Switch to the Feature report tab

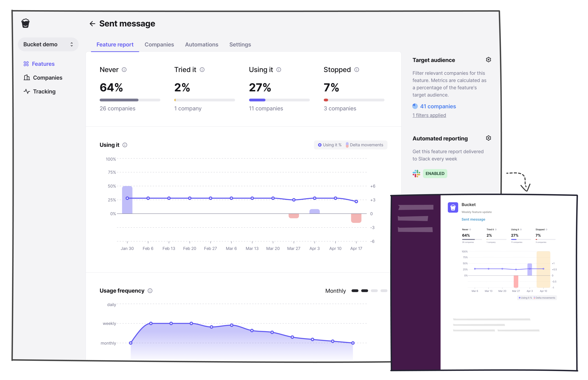pyautogui.click(x=115, y=45)
